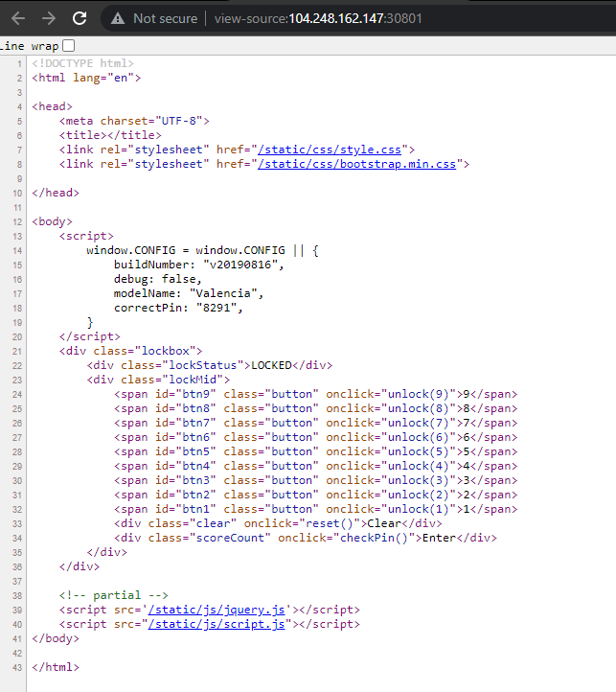Image resolution: width=616 pixels, height=692 pixels.
Task: Click the checkPin() Enter div line
Action: click(x=306, y=538)
